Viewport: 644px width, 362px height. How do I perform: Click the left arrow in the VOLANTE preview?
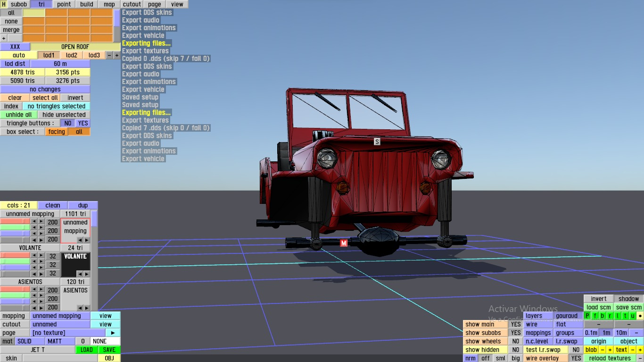point(80,274)
